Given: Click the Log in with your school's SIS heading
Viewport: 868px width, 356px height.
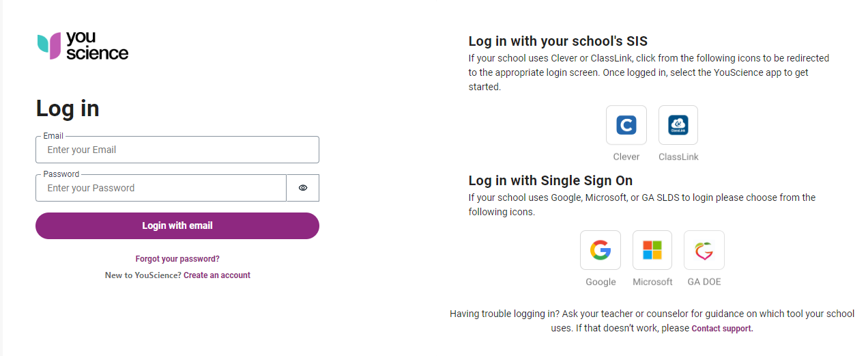Looking at the screenshot, I should (558, 41).
